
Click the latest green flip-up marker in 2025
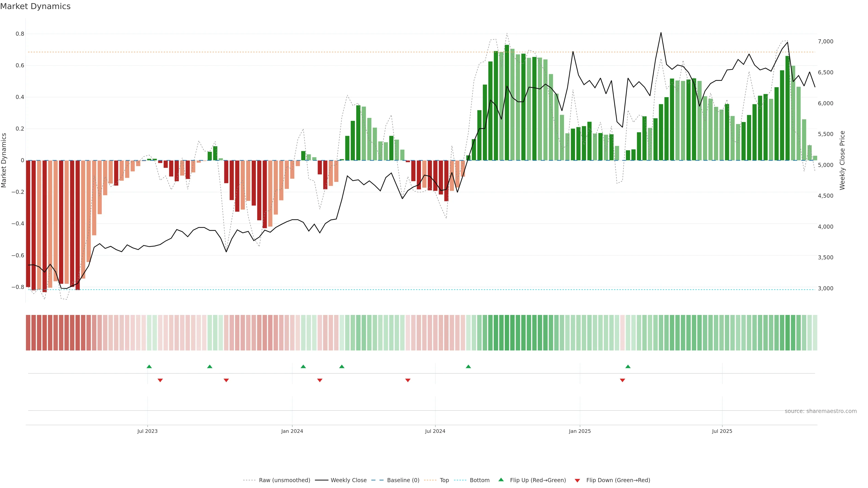coord(628,366)
